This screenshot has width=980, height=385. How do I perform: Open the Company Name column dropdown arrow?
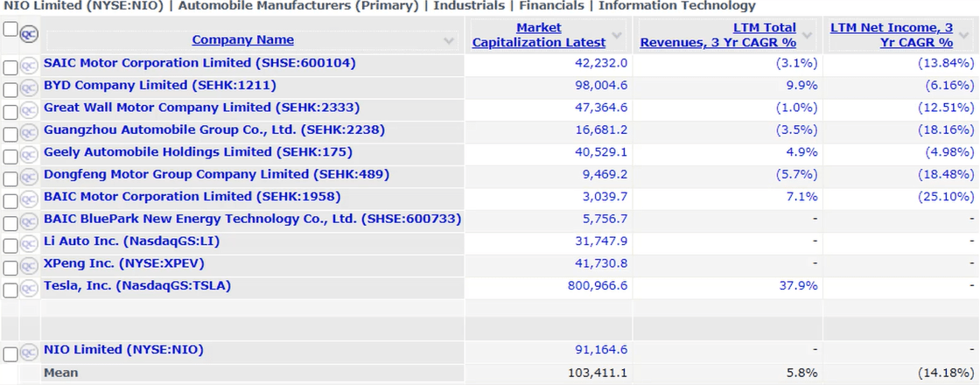coord(450,40)
